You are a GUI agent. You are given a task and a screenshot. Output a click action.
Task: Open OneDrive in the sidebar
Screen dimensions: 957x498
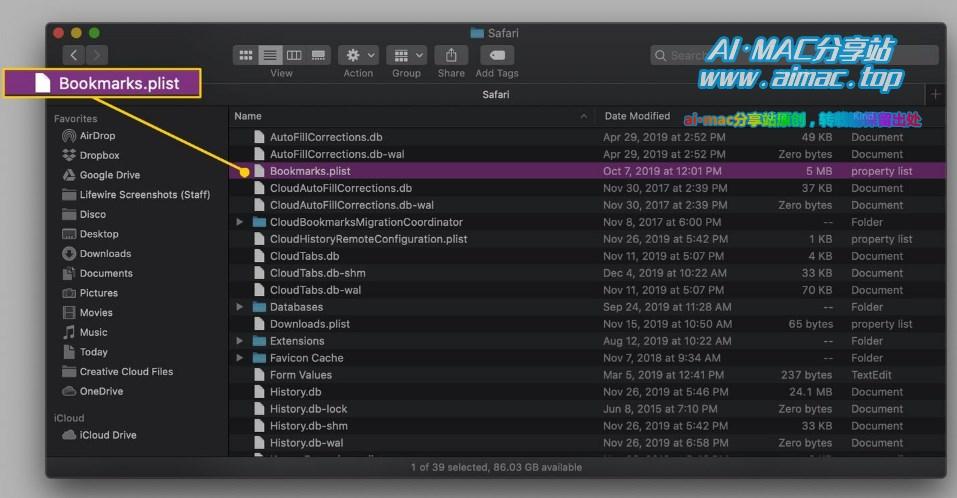pos(93,391)
